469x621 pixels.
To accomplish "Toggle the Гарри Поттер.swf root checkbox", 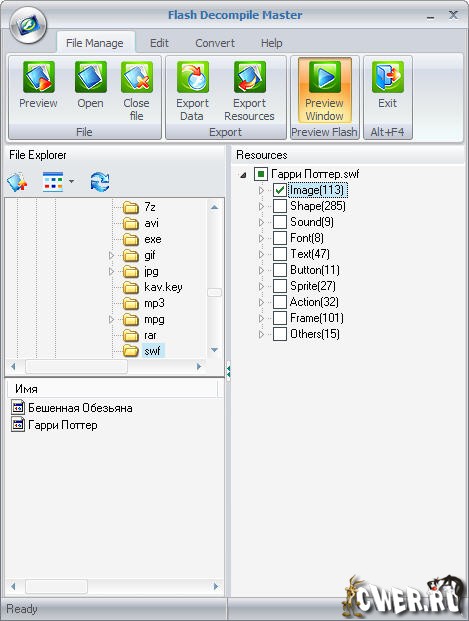I will coord(261,174).
